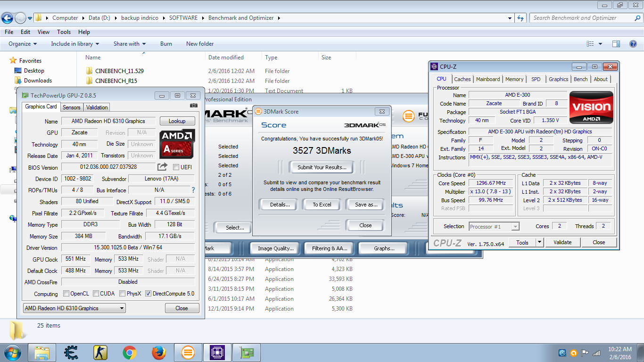Image resolution: width=644 pixels, height=362 pixels.
Task: Open the Graphics tab in CPU-Z
Action: pyautogui.click(x=559, y=79)
